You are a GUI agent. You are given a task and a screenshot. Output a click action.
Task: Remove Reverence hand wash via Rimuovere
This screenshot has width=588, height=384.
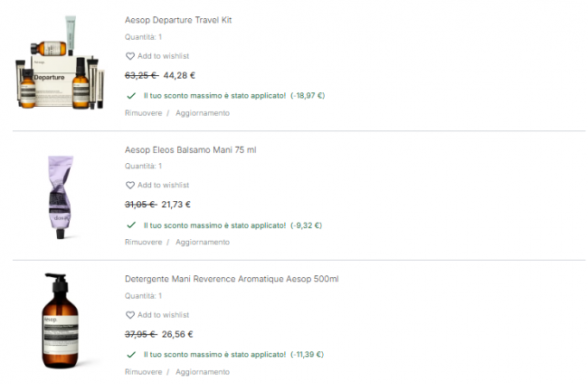tap(144, 371)
